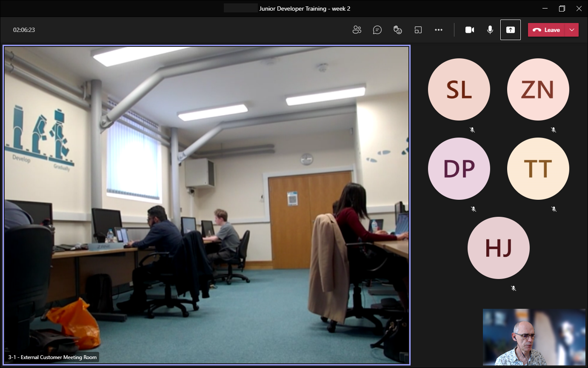
Task: Open More actions ellipsis menu
Action: coord(439,30)
